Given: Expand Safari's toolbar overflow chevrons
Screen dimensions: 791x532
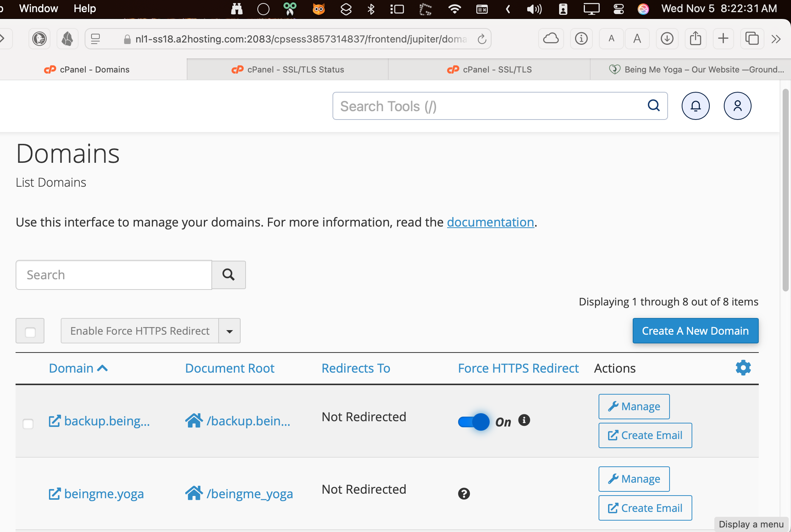Looking at the screenshot, I should tap(776, 39).
